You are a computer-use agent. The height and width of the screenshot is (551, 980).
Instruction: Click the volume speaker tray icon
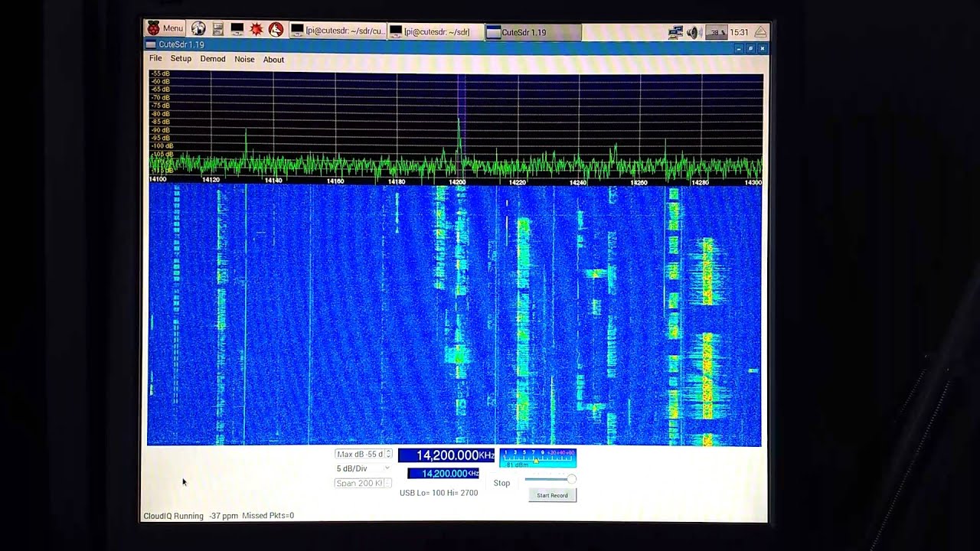pyautogui.click(x=694, y=32)
